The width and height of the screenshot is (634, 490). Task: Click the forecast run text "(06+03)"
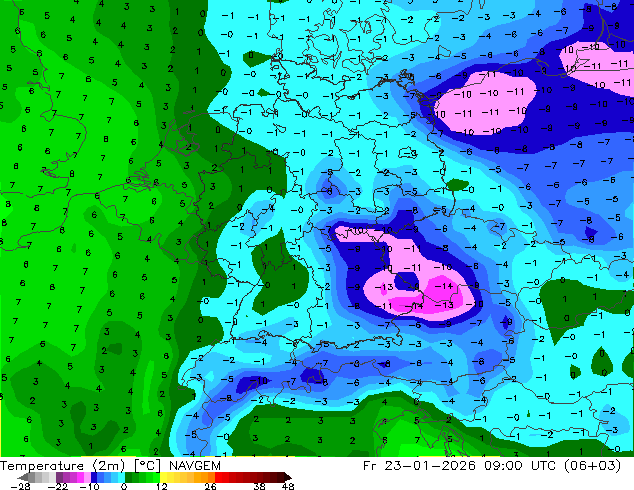click(594, 466)
